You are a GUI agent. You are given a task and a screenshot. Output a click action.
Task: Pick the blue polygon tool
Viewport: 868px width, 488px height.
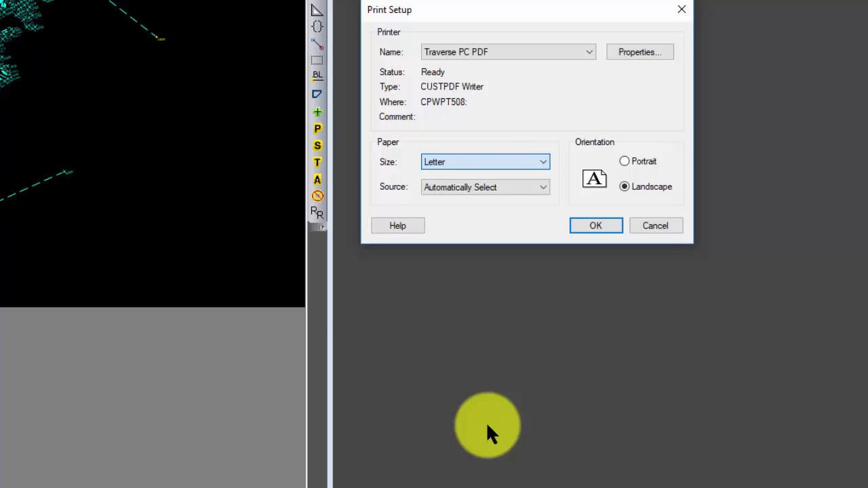point(317,94)
